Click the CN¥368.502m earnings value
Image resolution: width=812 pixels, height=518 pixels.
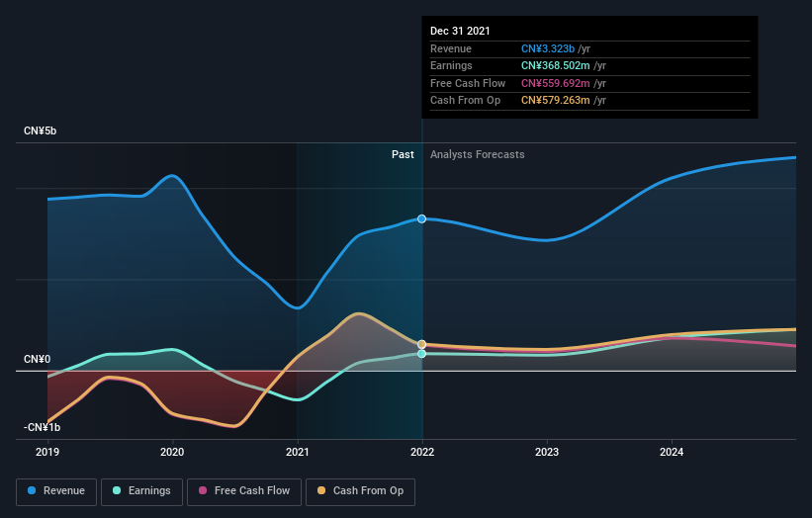tap(555, 65)
